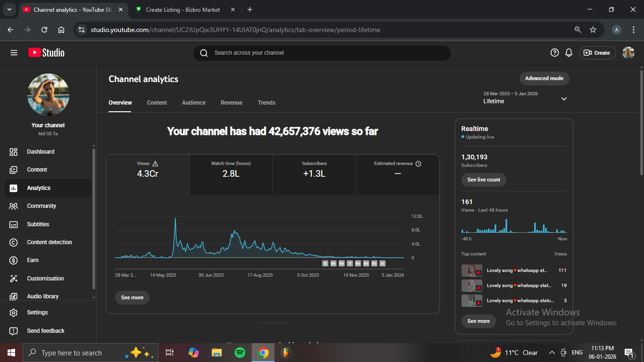The width and height of the screenshot is (644, 362).
Task: Click the Create button
Action: [x=597, y=53]
